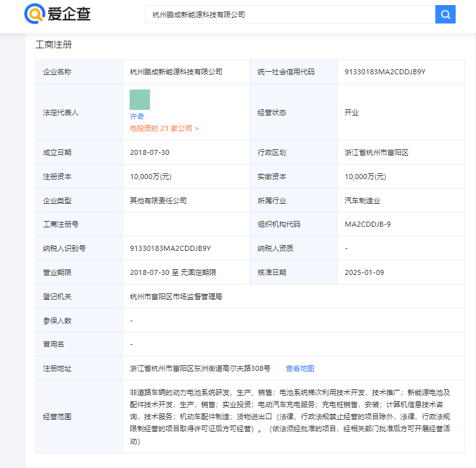
Task: Click the 登记机关 label cell
Action: [x=79, y=297]
